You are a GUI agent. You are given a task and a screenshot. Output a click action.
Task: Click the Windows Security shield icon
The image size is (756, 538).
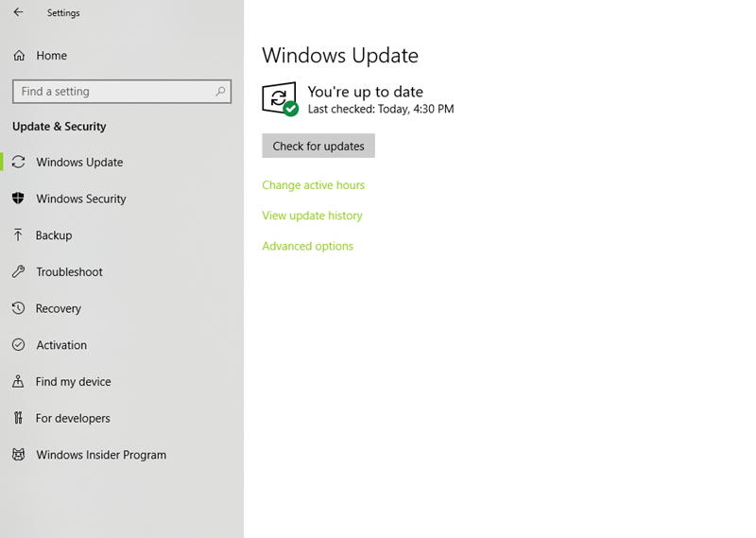(x=18, y=199)
